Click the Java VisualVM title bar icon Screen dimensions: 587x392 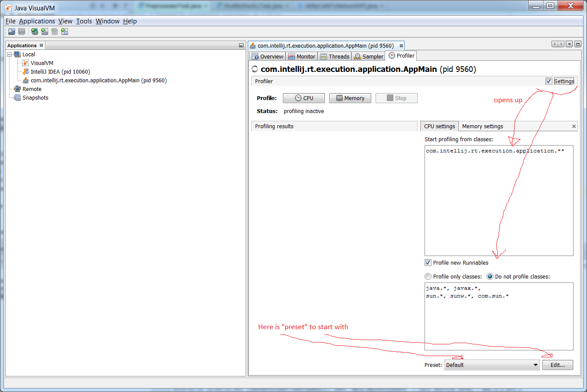8,8
